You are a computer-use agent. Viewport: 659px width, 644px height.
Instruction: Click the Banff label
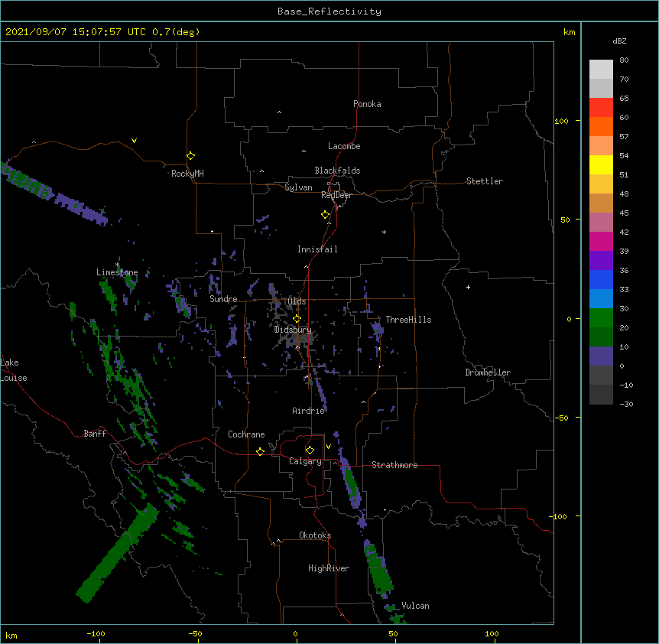(95, 434)
